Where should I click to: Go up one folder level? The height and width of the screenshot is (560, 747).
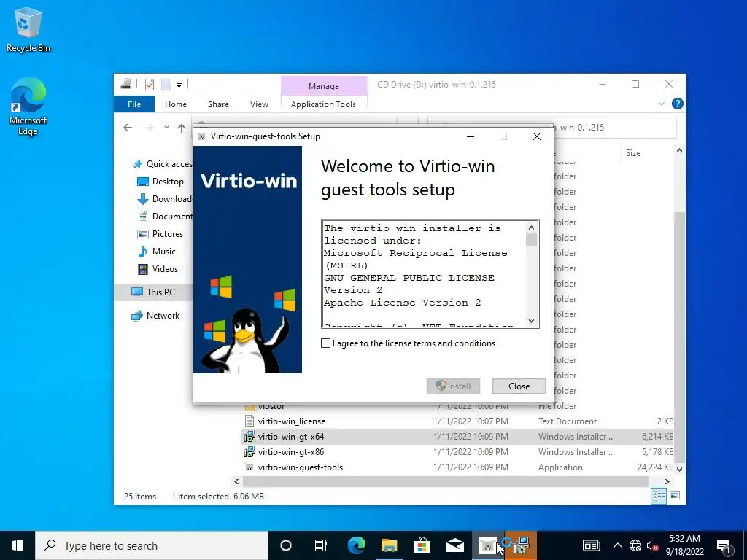pos(182,128)
